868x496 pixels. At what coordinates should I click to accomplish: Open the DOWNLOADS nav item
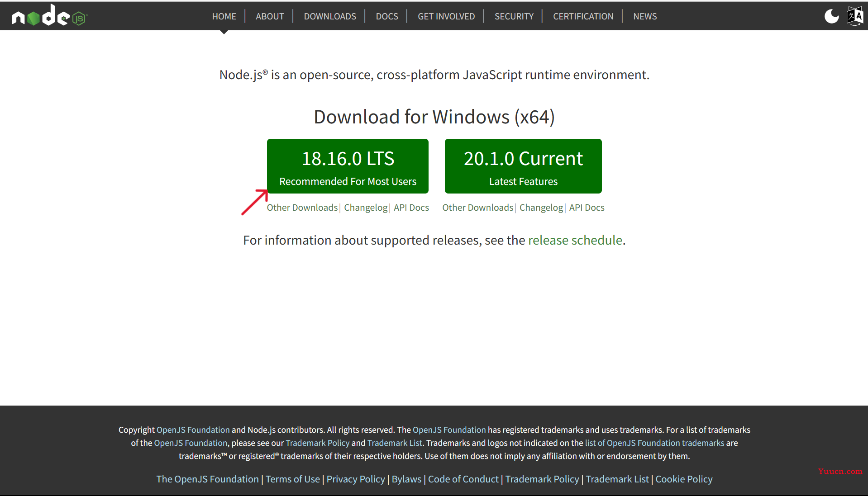point(330,16)
